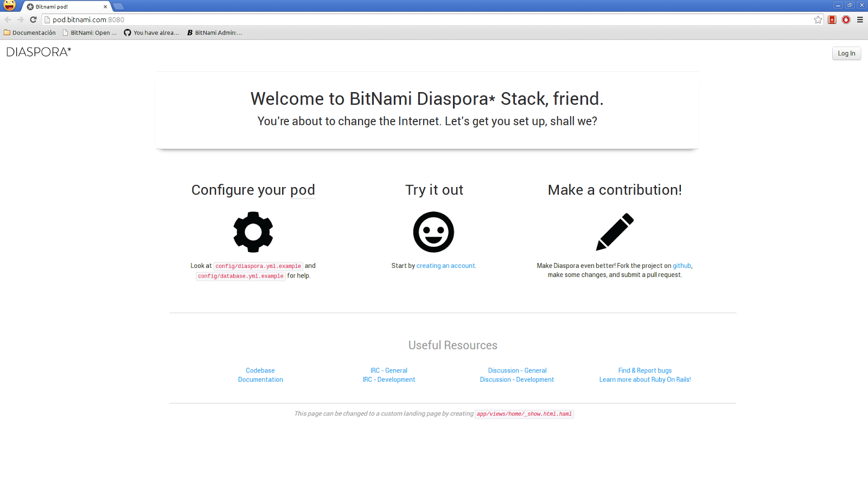Click the Useful Resources heading
This screenshot has width=868, height=488.
click(x=453, y=345)
